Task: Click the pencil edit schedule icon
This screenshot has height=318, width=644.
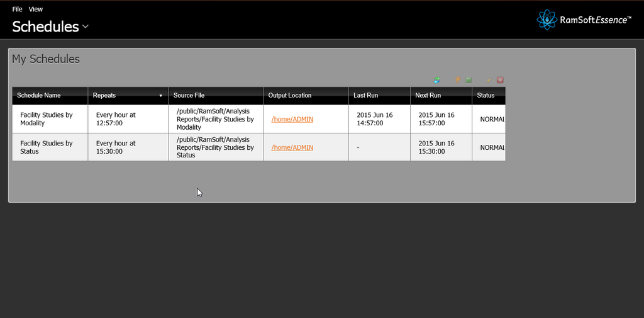Action: pos(489,80)
